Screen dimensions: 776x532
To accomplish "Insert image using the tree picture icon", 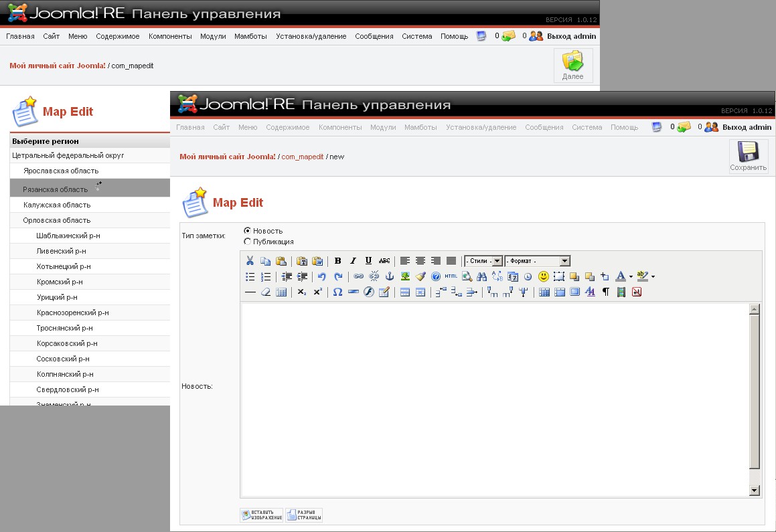I will [405, 276].
